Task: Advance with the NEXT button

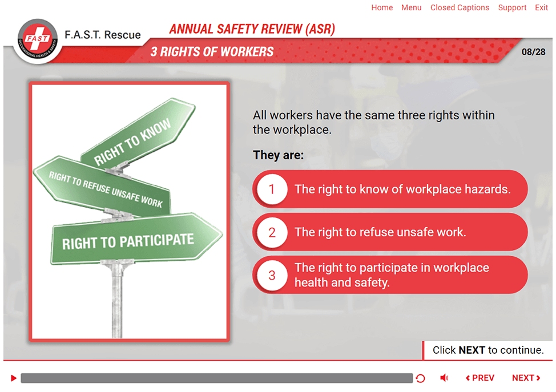Action: (526, 378)
